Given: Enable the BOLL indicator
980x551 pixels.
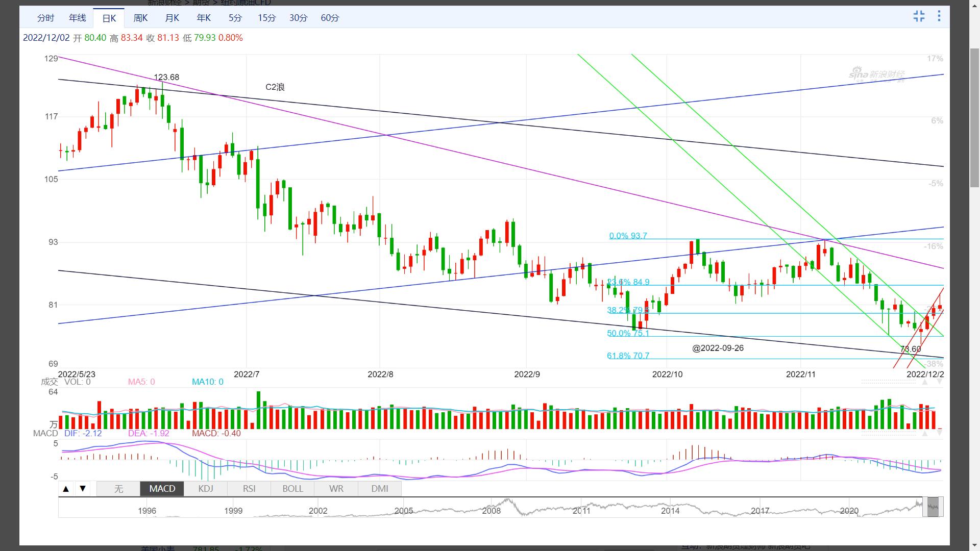Looking at the screenshot, I should click(x=293, y=489).
